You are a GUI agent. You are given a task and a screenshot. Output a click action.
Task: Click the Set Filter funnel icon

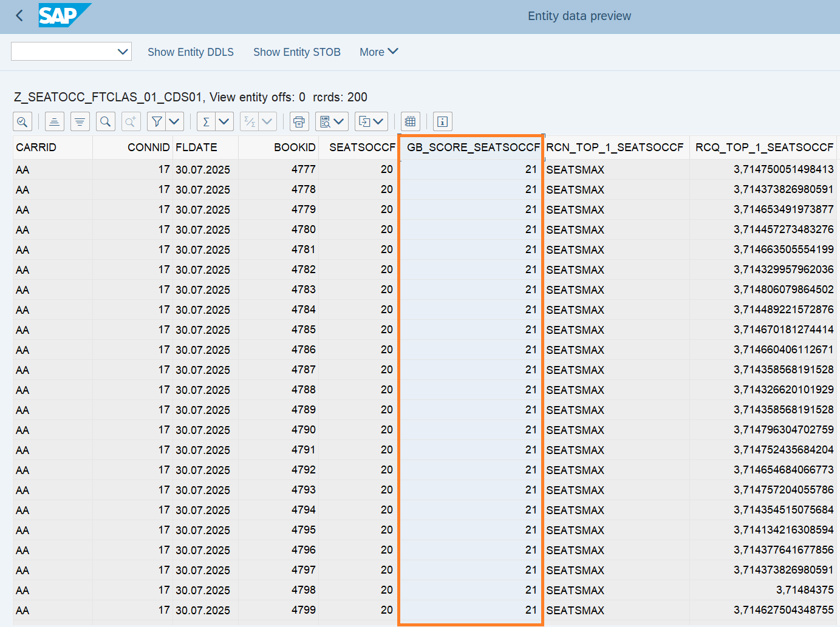pos(157,122)
